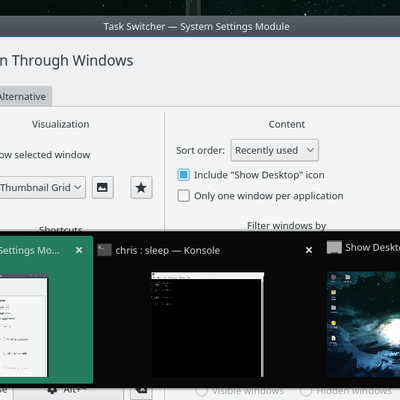Viewport: 400px width, 400px height.
Task: Click the Show Desktop icon in the switcher
Action: [334, 247]
